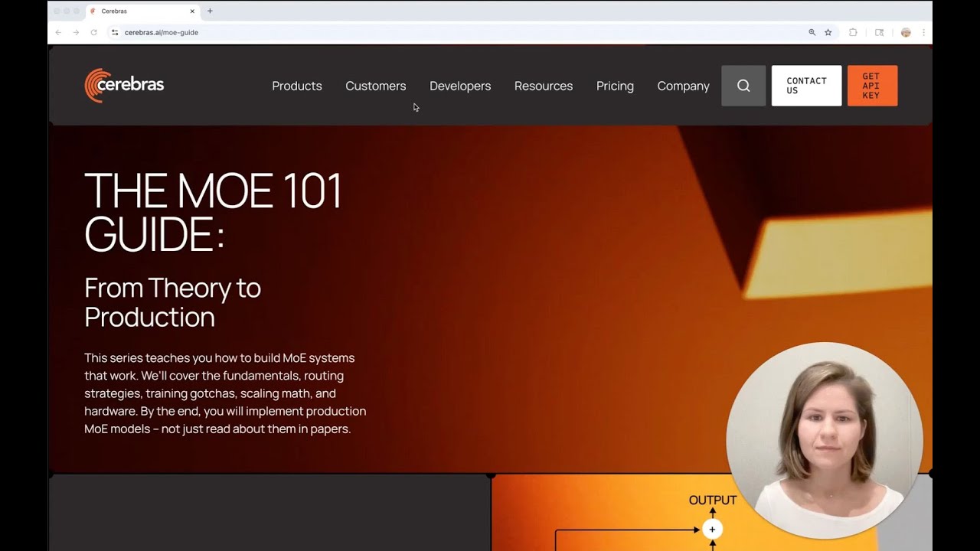
Task: Open the Customers menu
Action: (x=376, y=86)
